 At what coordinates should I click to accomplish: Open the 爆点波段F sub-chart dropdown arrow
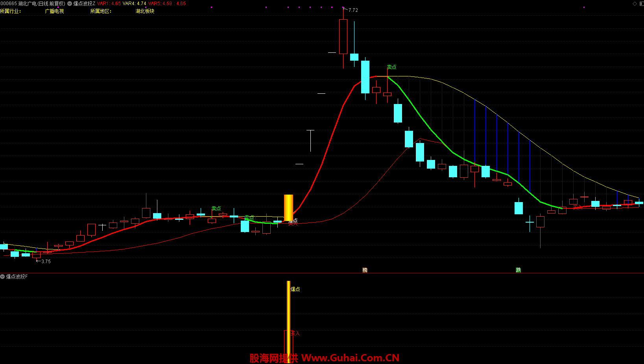2,277
